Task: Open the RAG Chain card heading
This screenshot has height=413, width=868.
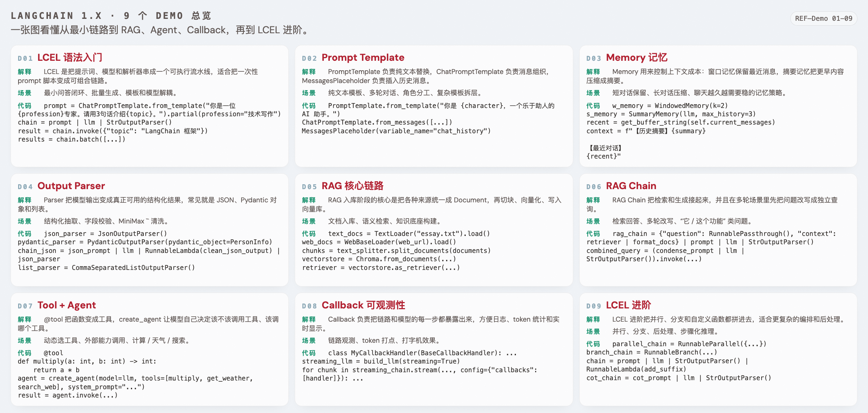Action: pos(631,186)
